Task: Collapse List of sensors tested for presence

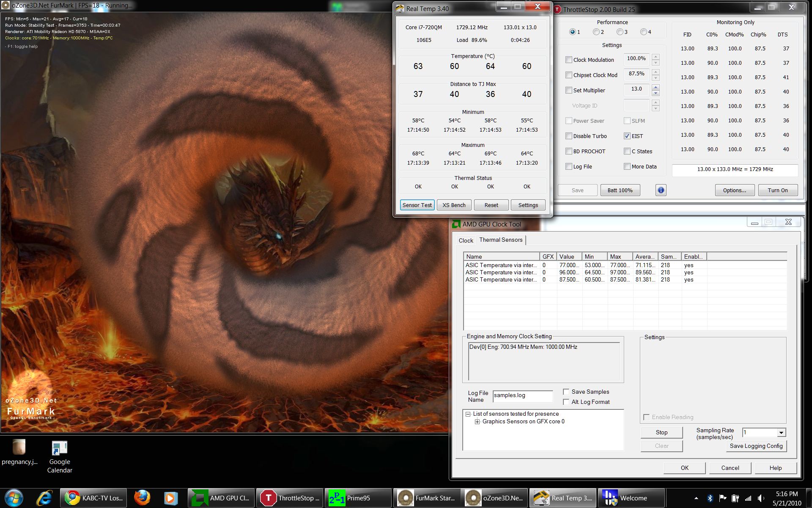Action: pyautogui.click(x=468, y=414)
